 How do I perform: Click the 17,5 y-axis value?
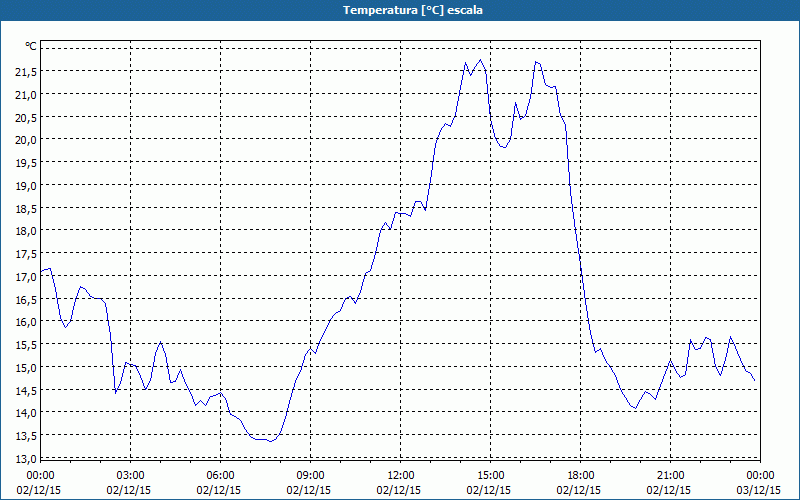point(26,254)
